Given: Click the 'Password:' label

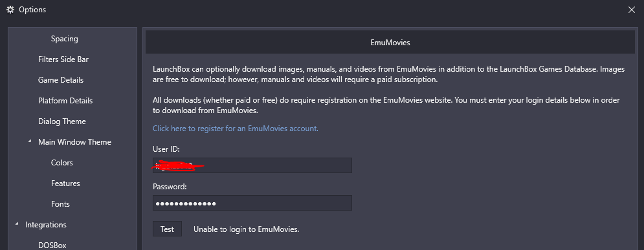Looking at the screenshot, I should coord(170,187).
